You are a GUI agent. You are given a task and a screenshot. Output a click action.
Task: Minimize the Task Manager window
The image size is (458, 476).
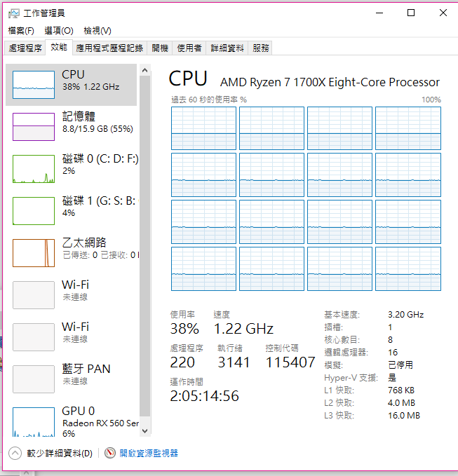(x=379, y=13)
